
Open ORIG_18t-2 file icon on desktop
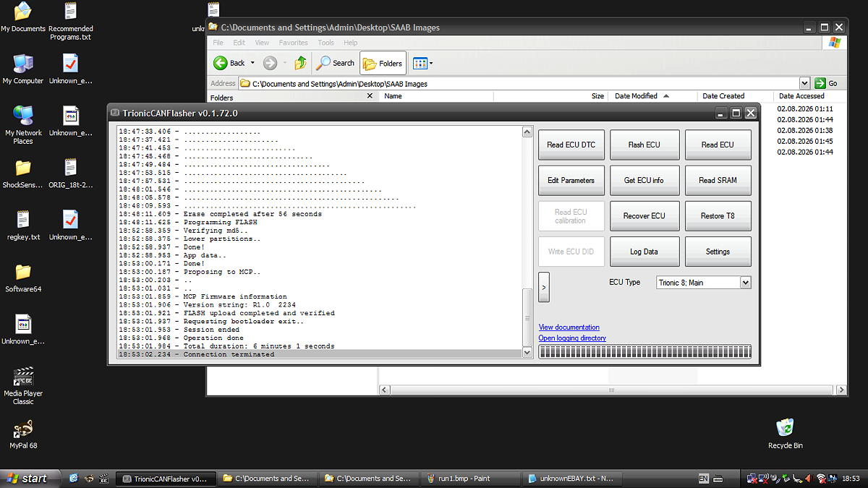pos(70,174)
